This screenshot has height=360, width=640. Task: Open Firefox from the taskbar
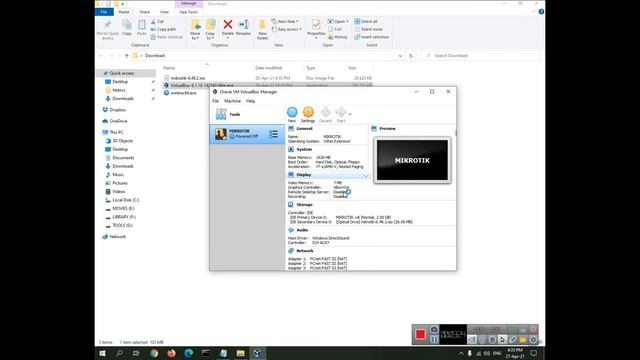tap(171, 353)
